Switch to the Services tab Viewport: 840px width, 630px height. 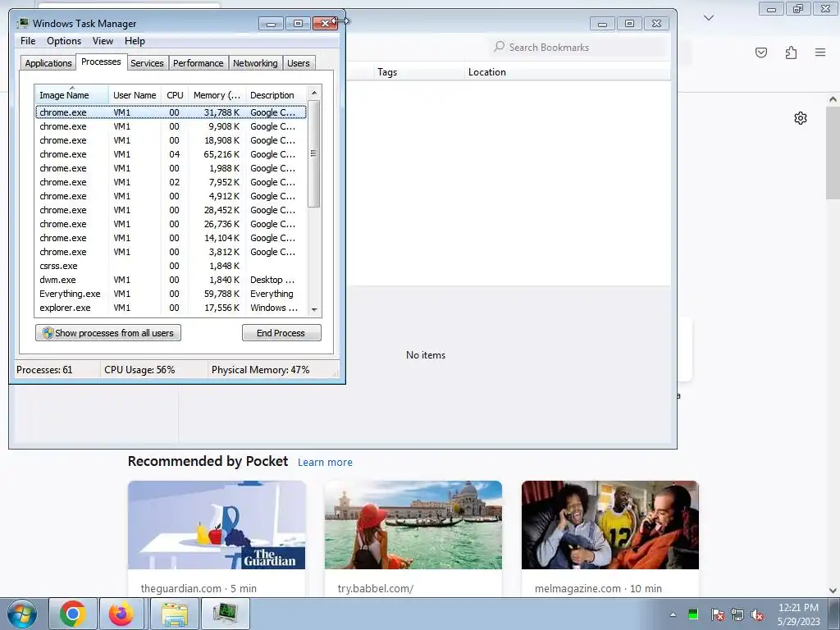[147, 62]
